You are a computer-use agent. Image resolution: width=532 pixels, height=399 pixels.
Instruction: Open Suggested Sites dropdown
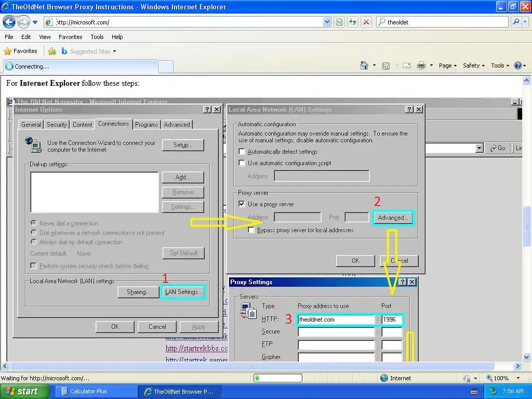click(89, 51)
